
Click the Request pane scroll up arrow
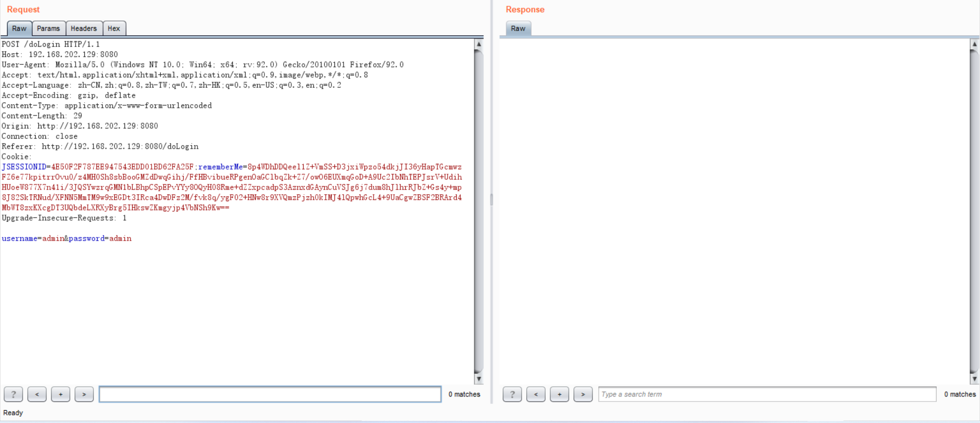pos(479,44)
